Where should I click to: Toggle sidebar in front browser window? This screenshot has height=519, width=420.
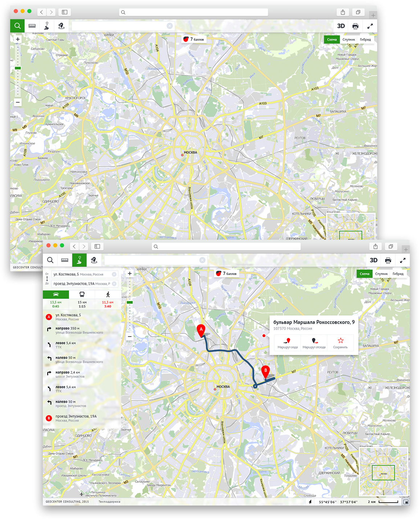coord(97,246)
